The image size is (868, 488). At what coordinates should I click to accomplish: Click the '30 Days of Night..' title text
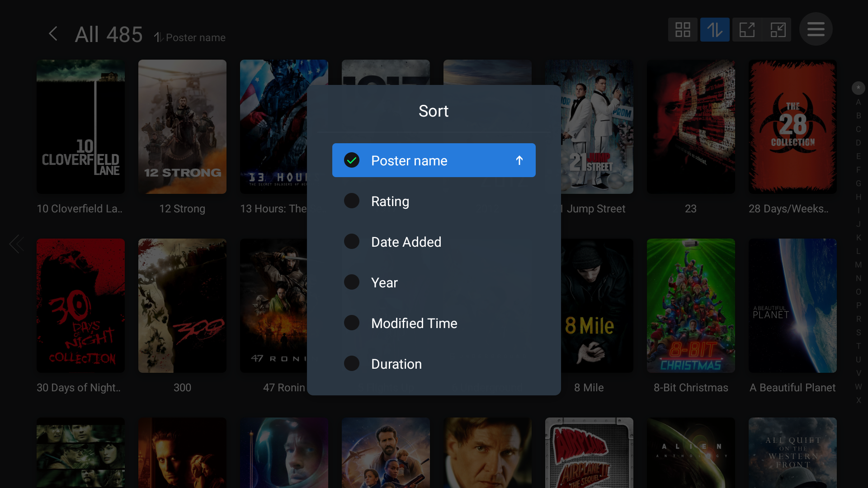pyautogui.click(x=79, y=388)
